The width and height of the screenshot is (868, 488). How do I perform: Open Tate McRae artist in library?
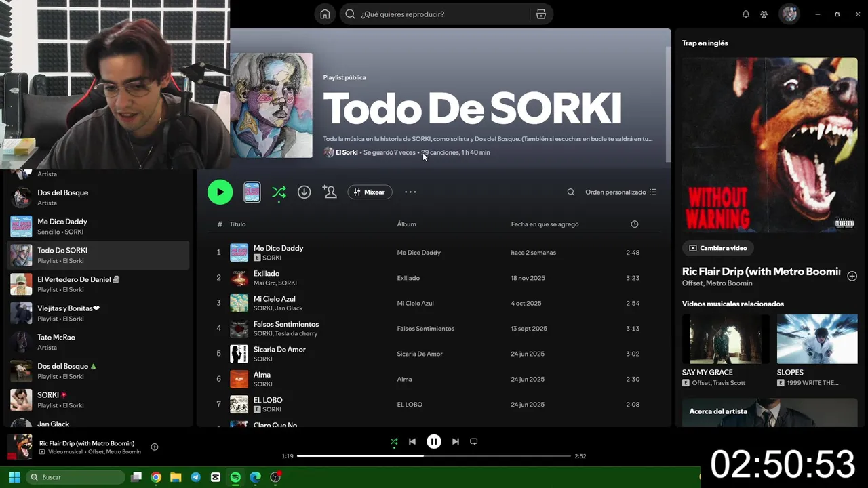[x=98, y=342]
